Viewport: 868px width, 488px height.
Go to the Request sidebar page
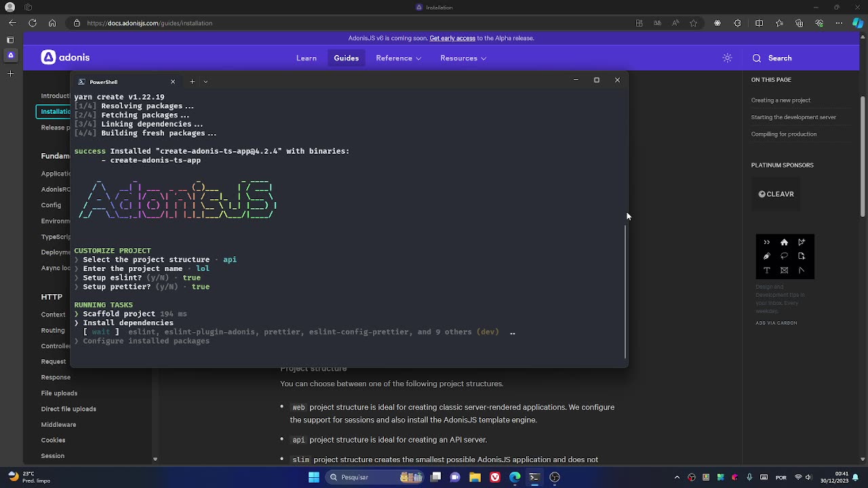54,362
